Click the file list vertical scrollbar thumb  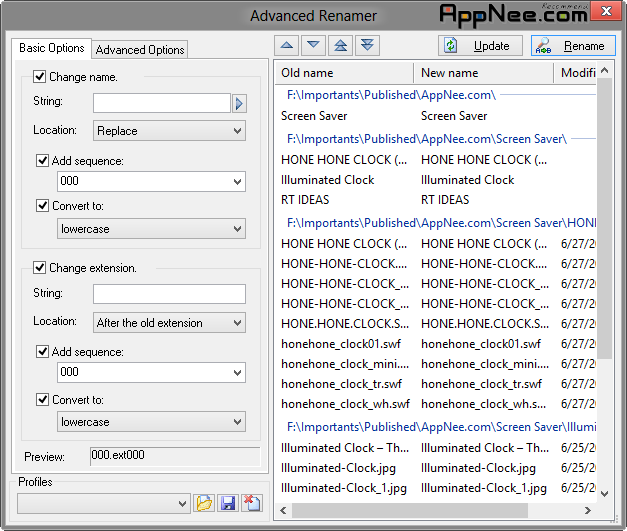coord(605,218)
